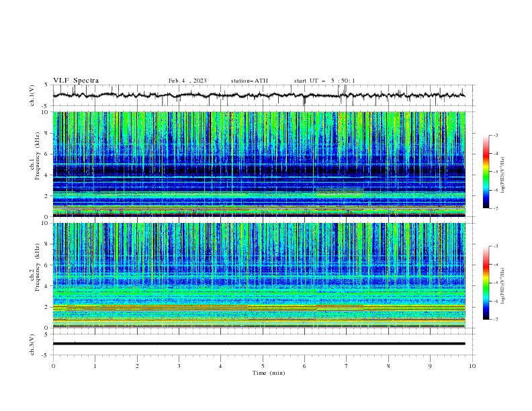
Task: Click the ch.1 waveform trace plot
Action: [264, 95]
